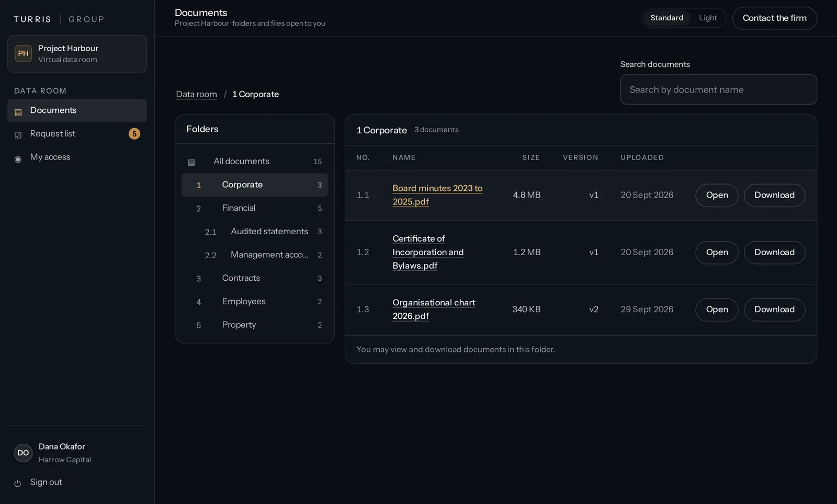The width and height of the screenshot is (837, 504).
Task: Focus the Search by document name field
Action: point(718,89)
